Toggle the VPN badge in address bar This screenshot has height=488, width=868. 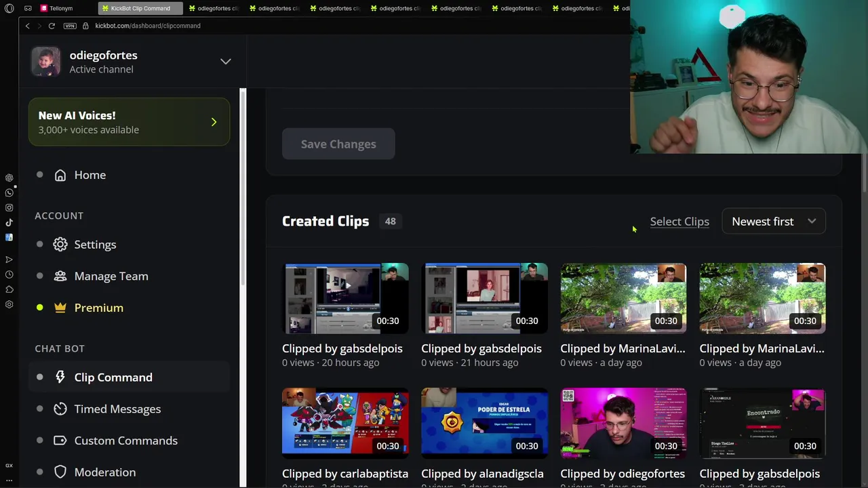tap(70, 26)
